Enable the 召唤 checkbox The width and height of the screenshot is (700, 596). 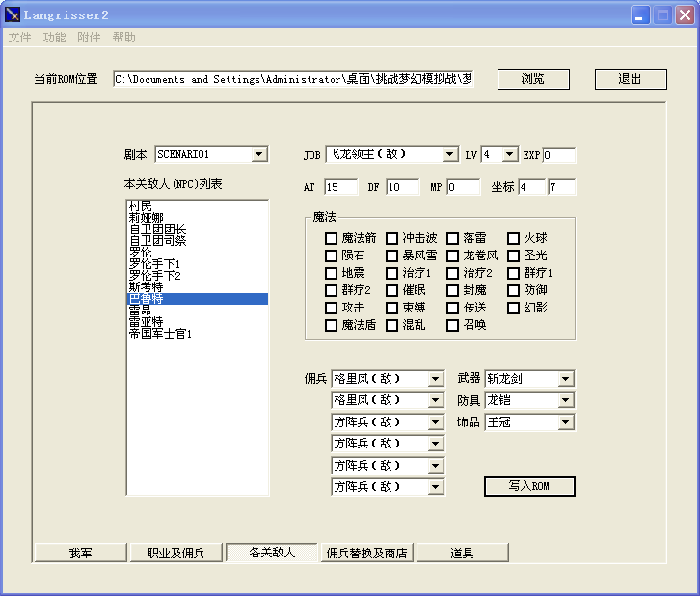click(452, 325)
